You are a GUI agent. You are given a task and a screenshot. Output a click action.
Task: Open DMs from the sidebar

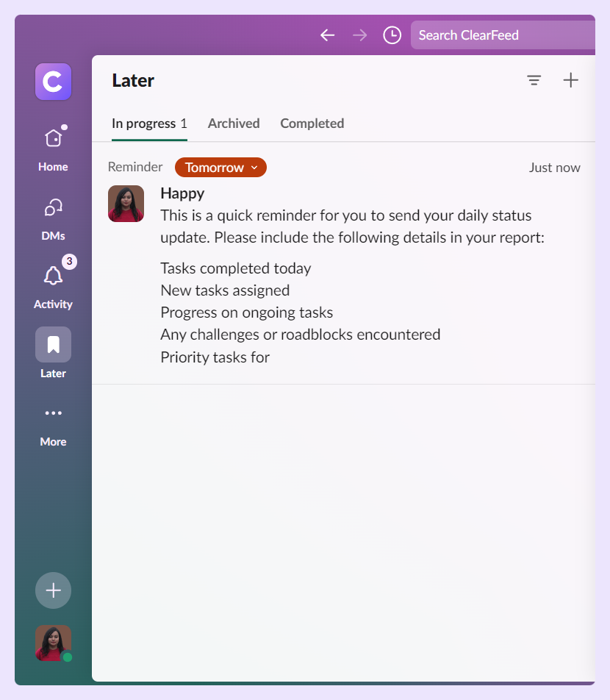53,207
